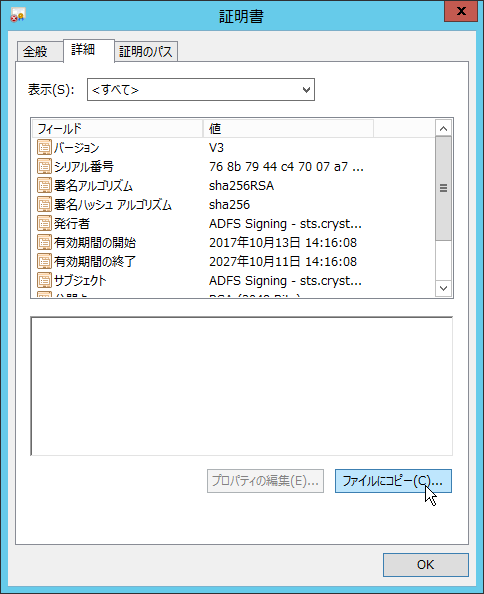Click the icon beside バージョン field
Image resolution: width=484 pixels, height=594 pixels.
coord(44,147)
